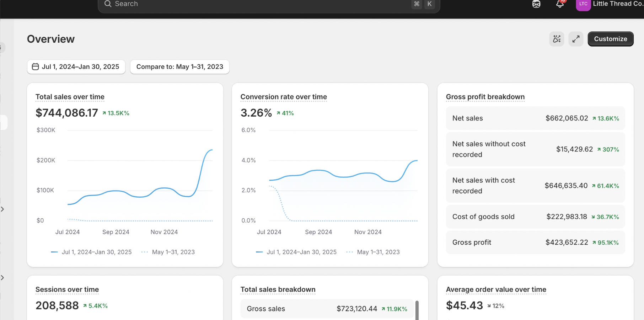The width and height of the screenshot is (644, 320).
Task: Expand the lower sidebar chevron
Action: 2,278
